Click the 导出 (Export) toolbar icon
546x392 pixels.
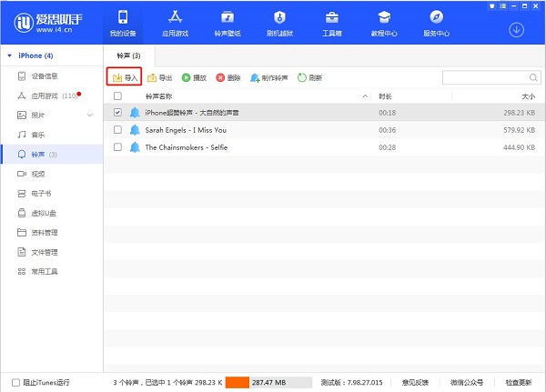click(153, 78)
